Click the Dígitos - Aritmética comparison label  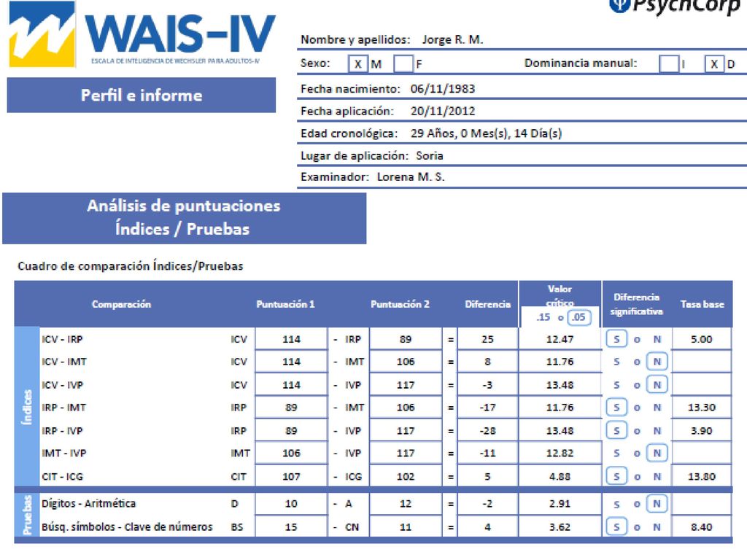[x=88, y=503]
